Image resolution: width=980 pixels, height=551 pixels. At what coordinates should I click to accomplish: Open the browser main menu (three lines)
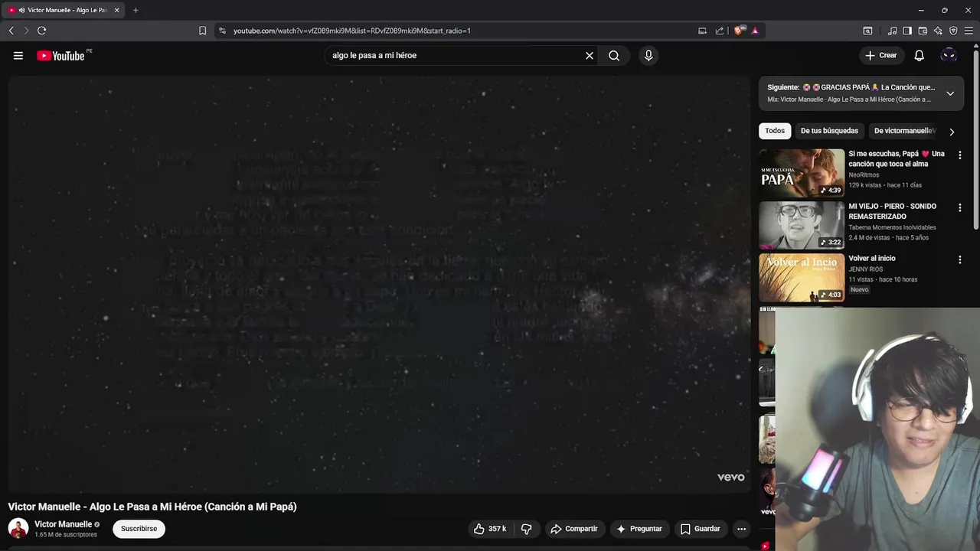tap(969, 31)
